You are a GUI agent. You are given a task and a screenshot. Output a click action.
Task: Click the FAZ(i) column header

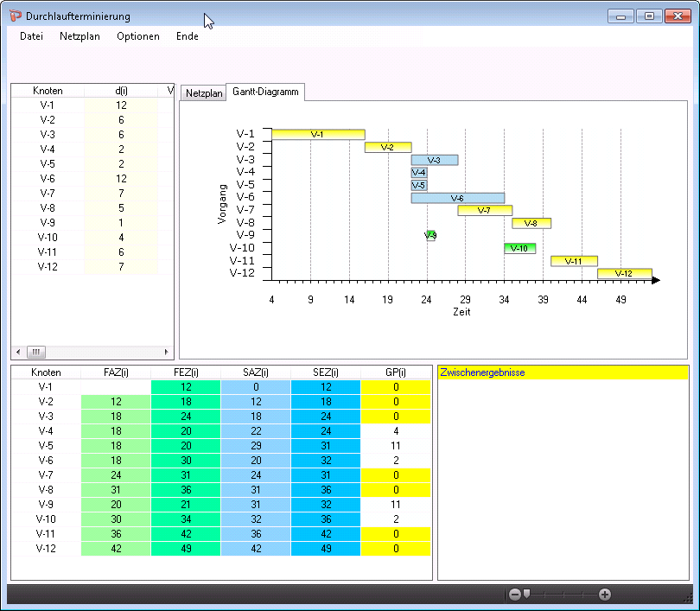tap(115, 372)
